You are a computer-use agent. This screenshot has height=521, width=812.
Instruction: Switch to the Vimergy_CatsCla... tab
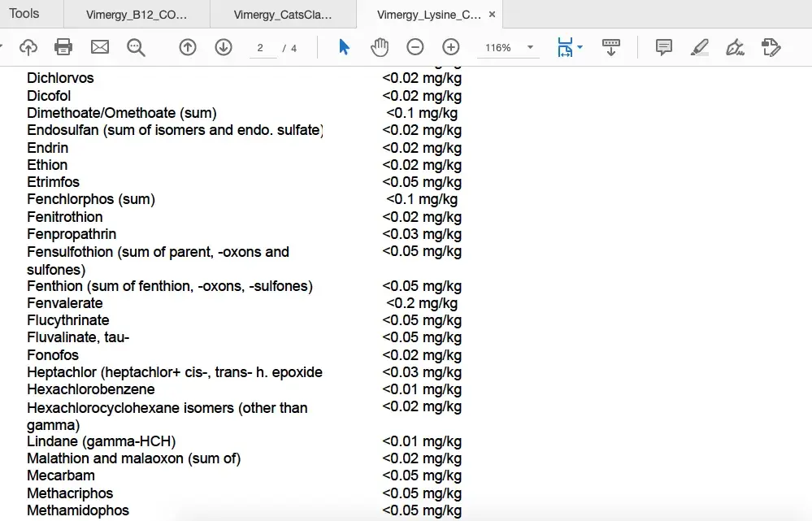[x=282, y=15]
